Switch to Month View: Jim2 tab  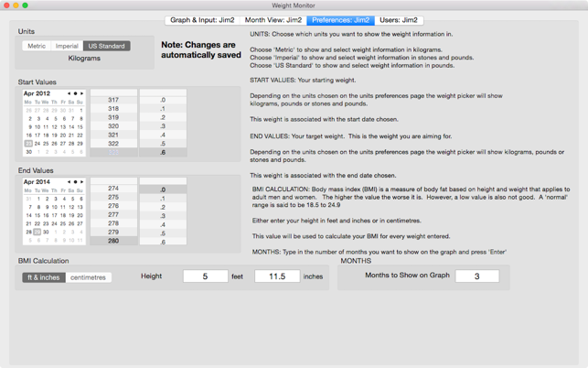[x=273, y=20]
